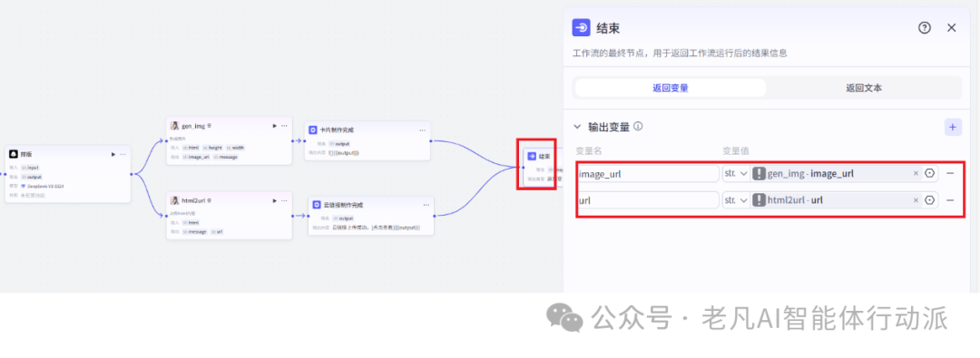Click warning icon on html2url - url
The height and width of the screenshot is (358, 980).
759,200
